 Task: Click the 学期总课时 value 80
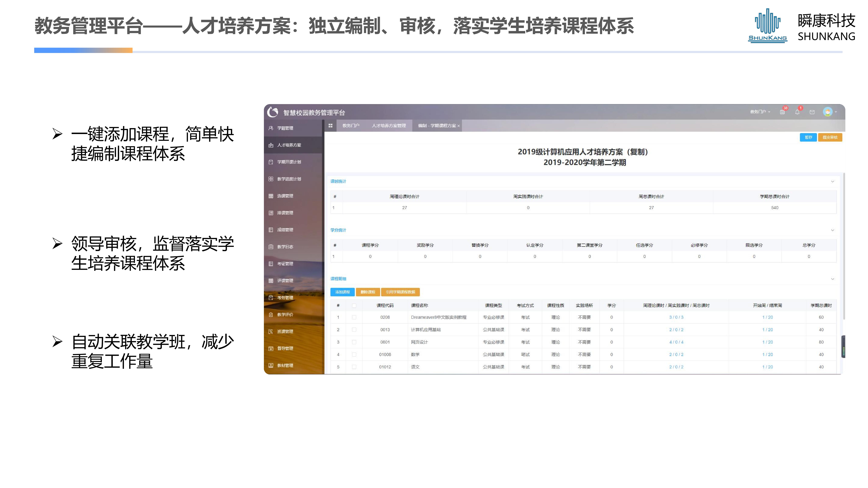[x=821, y=342]
